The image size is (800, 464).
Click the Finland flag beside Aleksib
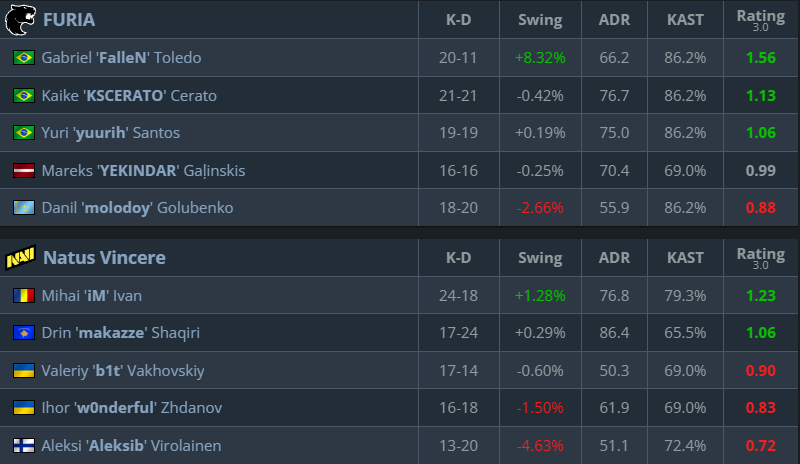point(23,446)
